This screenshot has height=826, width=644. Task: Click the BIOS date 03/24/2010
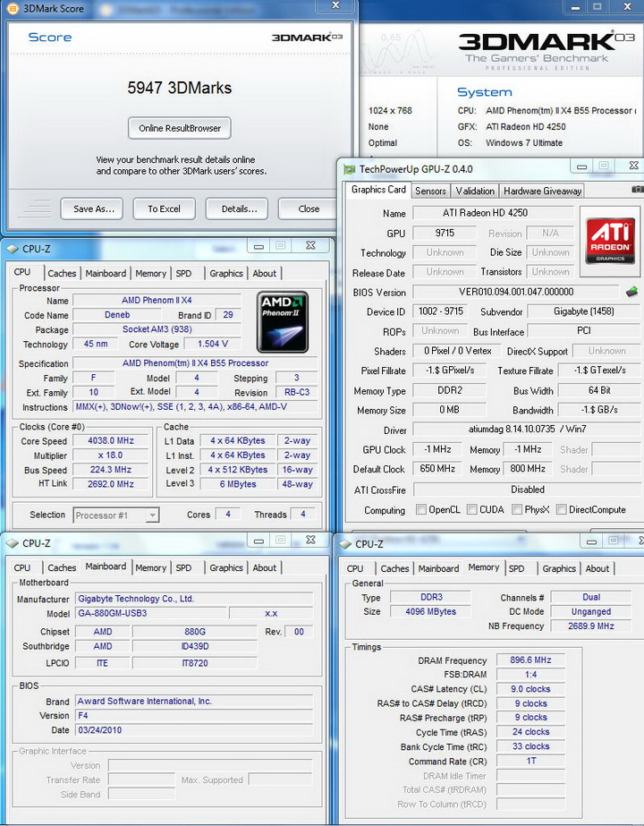[x=195, y=730]
